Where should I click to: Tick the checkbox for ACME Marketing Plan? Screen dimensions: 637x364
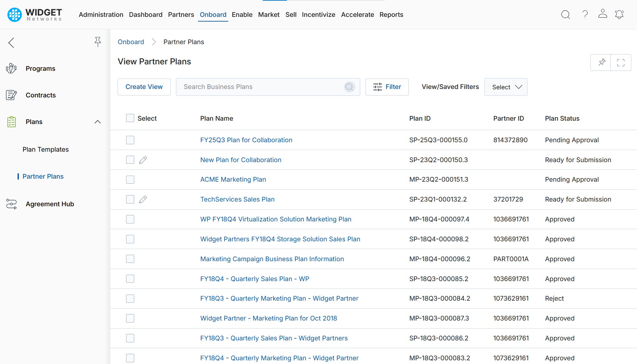130,180
